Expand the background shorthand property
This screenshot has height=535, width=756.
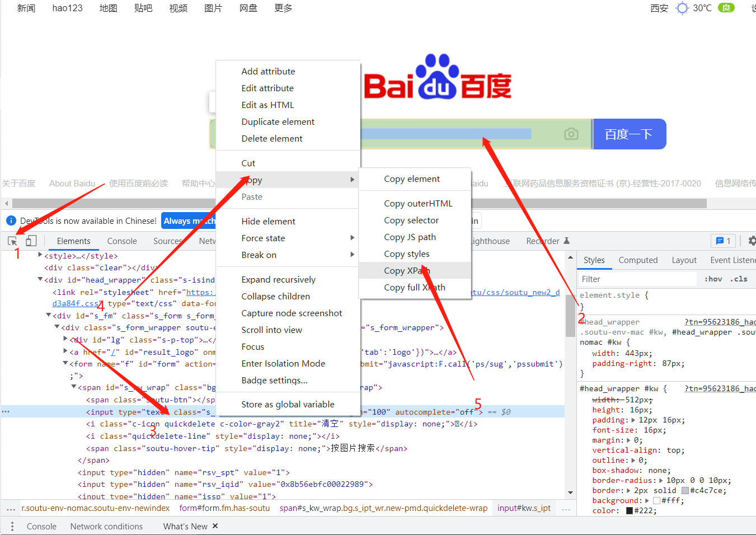point(647,501)
